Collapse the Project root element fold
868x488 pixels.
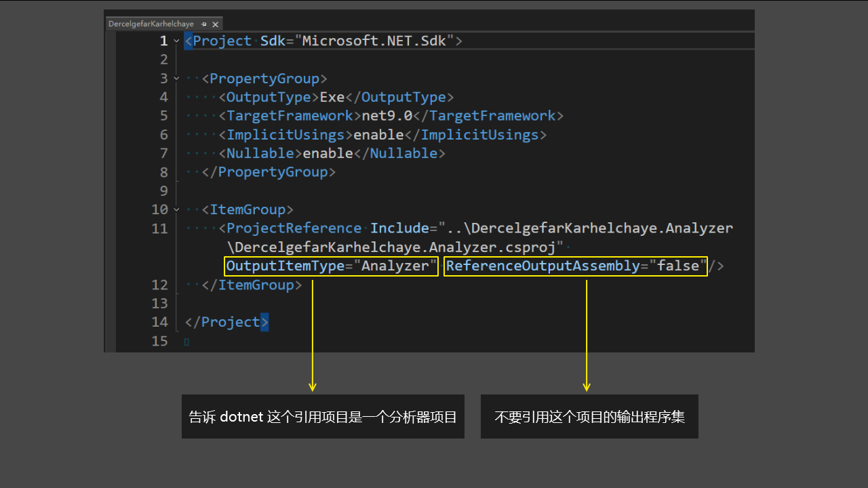click(x=176, y=41)
